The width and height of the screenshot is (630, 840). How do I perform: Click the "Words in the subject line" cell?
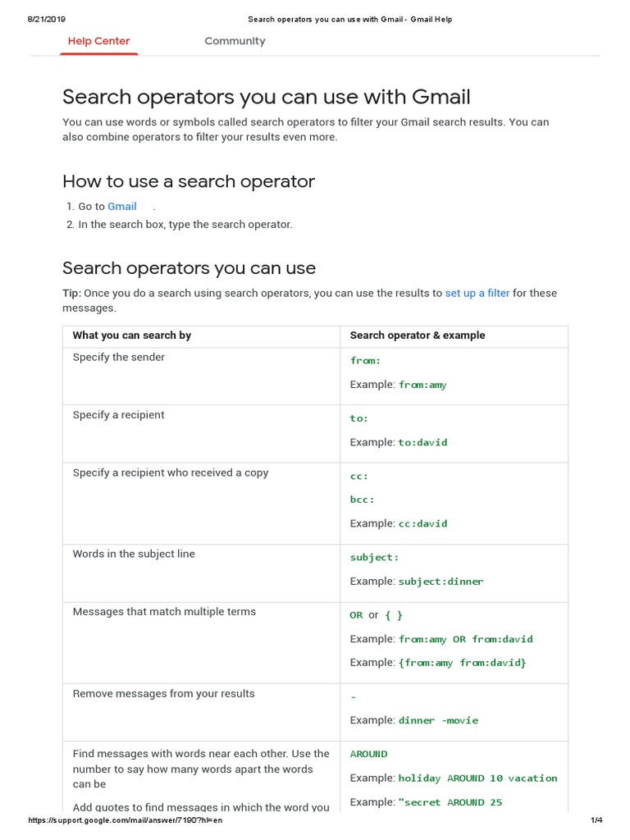[134, 555]
